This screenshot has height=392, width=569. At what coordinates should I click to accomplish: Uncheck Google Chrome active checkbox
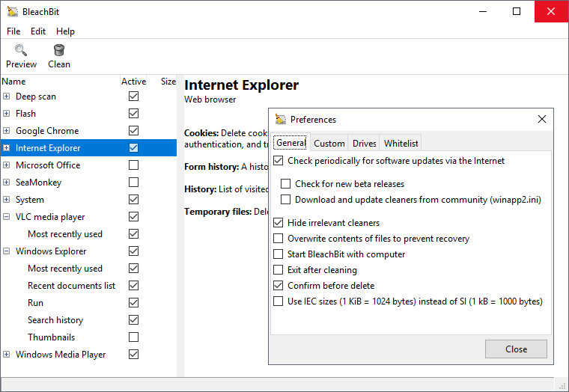tap(133, 131)
